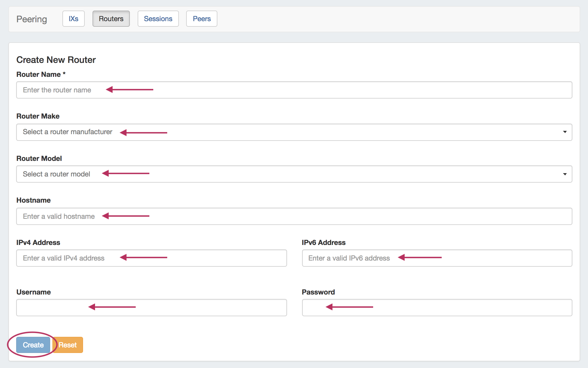
Task: Click the IPv6 Address input
Action: coord(437,258)
